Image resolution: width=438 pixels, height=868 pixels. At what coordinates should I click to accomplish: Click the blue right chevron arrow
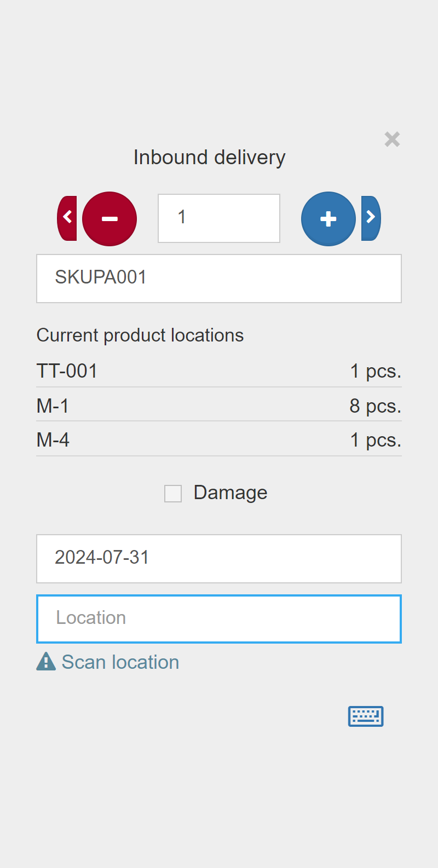tap(371, 218)
